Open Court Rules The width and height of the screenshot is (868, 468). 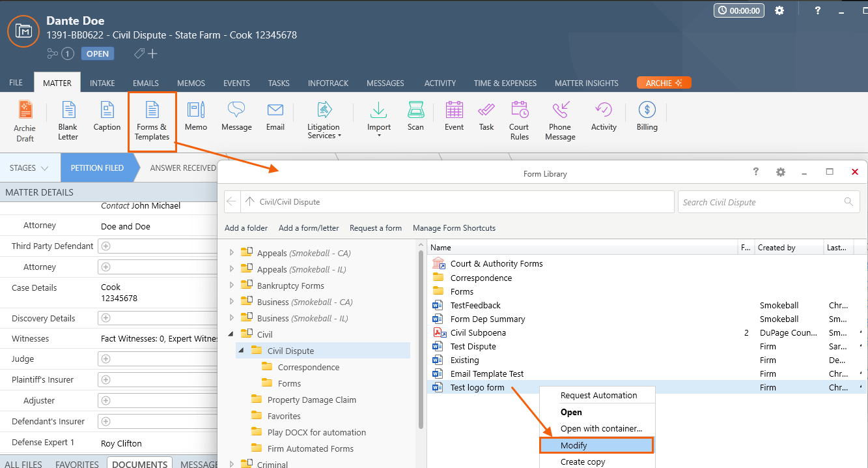point(519,121)
